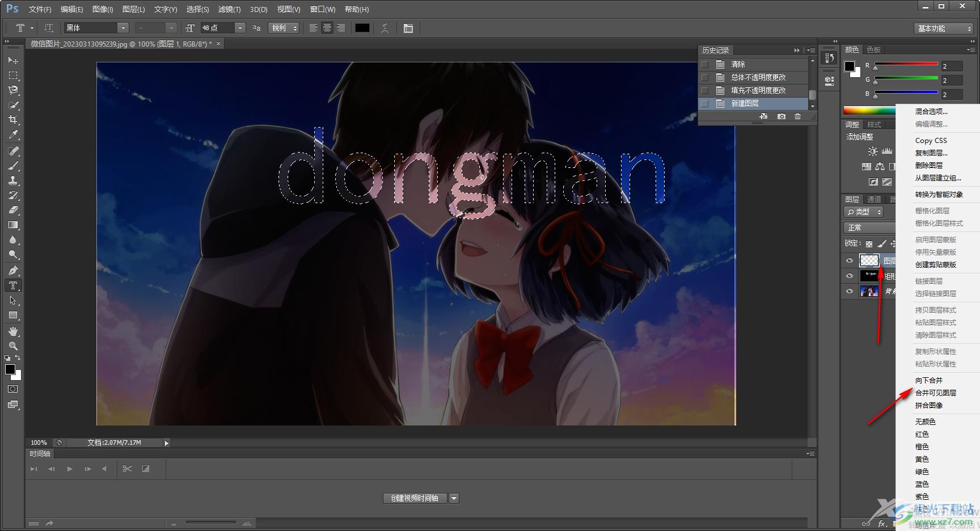Hide the top layer 图层 1
This screenshot has width=980, height=531.
click(x=850, y=261)
